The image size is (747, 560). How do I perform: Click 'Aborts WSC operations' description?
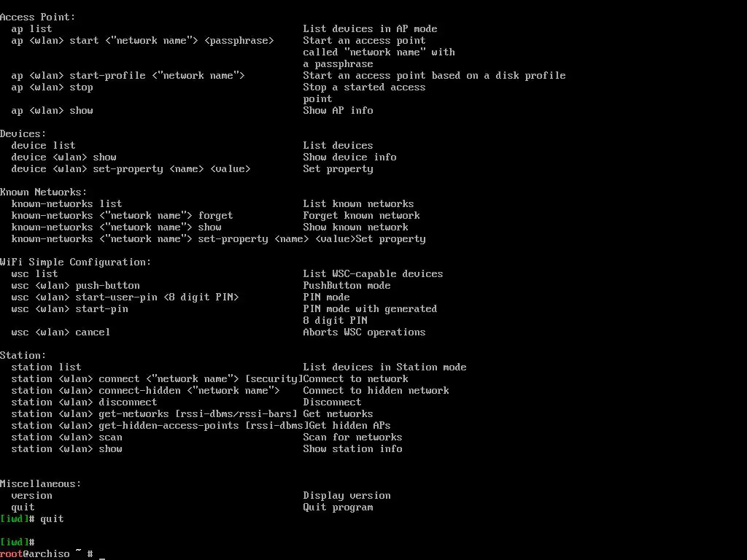pos(365,332)
